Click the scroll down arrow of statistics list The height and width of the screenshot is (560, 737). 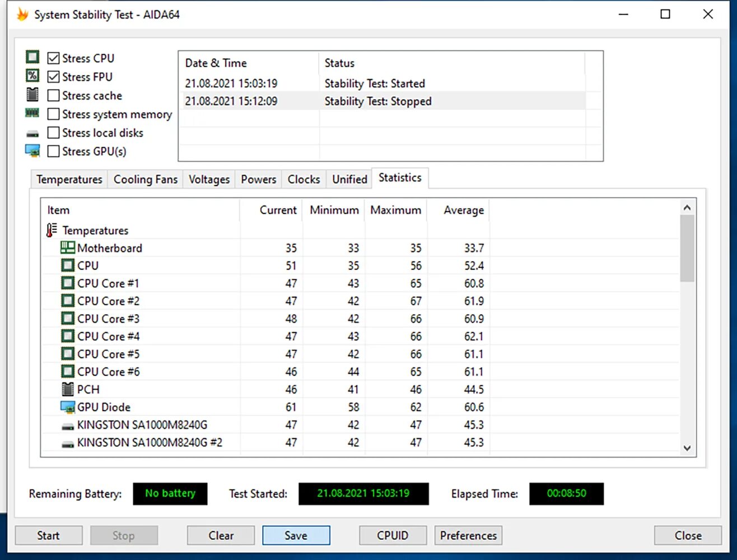tap(688, 449)
